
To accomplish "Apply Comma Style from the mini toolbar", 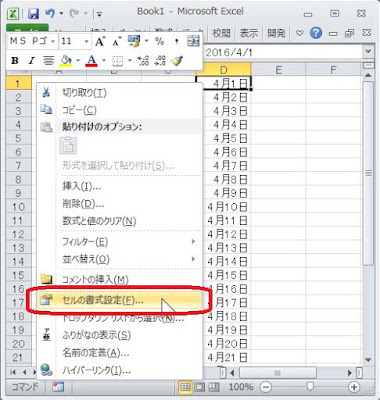I will pos(176,41).
